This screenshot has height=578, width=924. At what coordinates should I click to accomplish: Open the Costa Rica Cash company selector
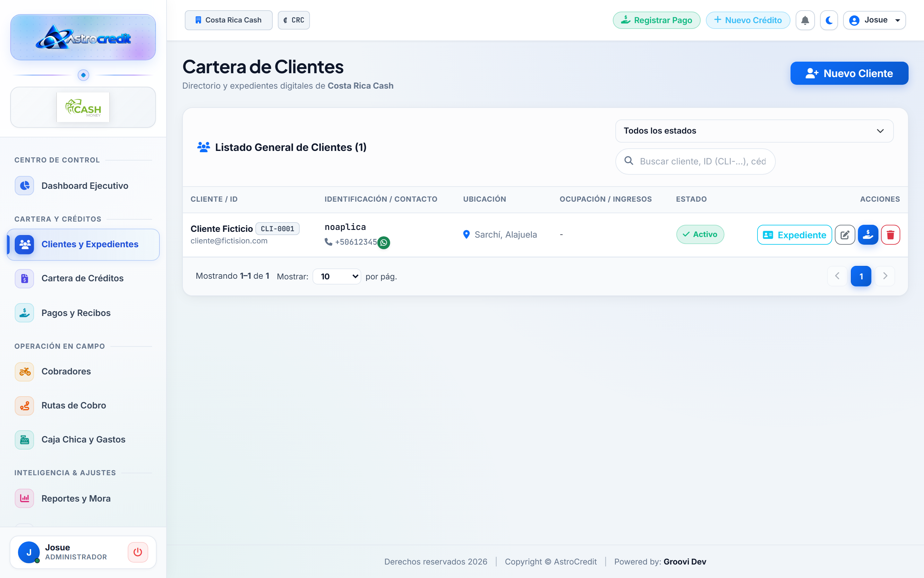pos(228,20)
